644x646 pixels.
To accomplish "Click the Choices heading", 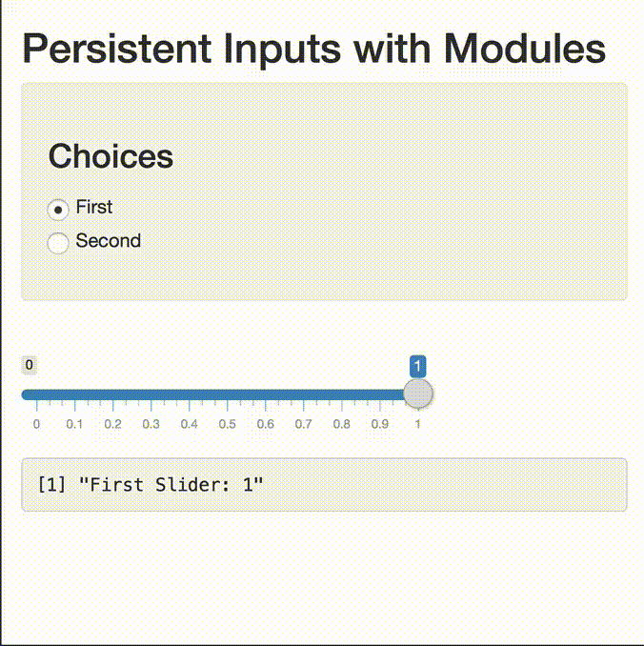I will (x=111, y=156).
